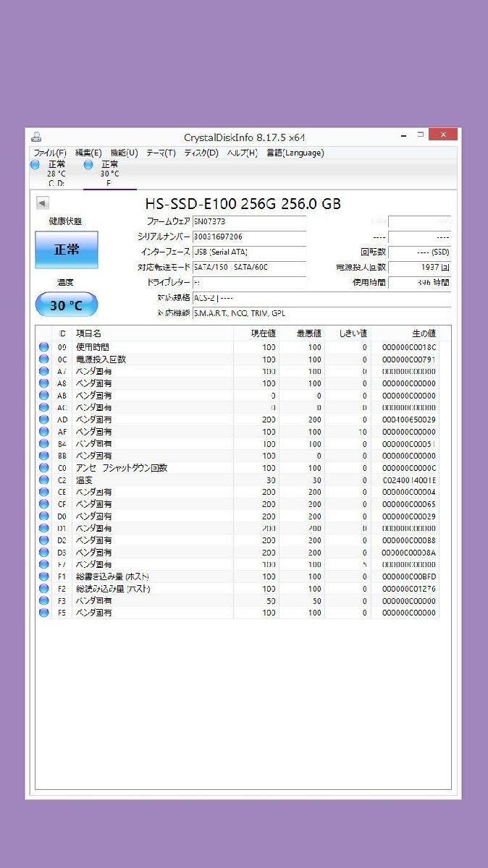Click status icon of row 0C 電源投入回数
The height and width of the screenshot is (868, 488).
click(44, 359)
